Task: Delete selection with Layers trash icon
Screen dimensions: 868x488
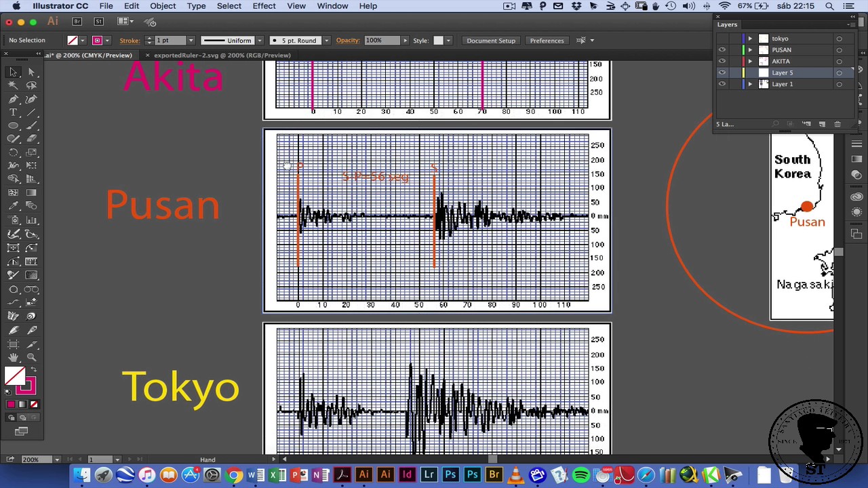Action: coord(837,124)
